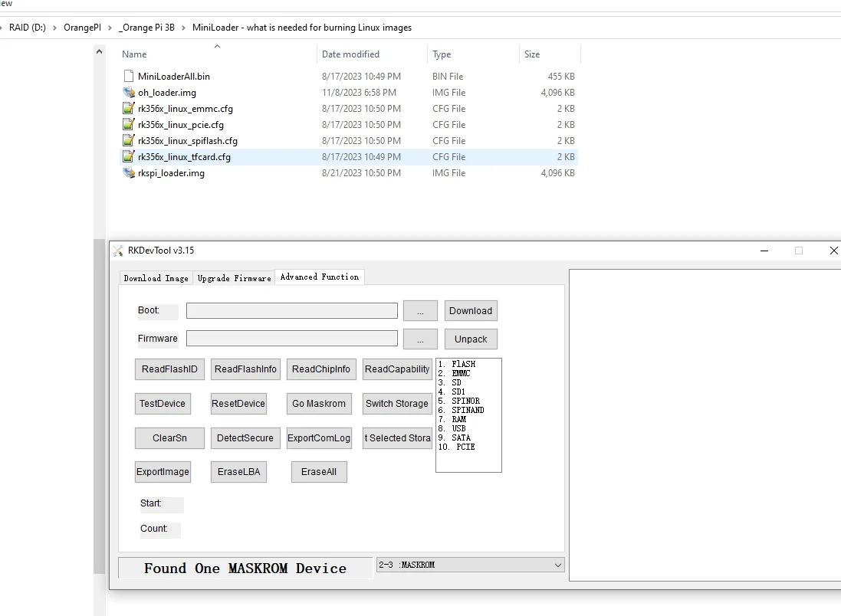This screenshot has width=841, height=616.
Task: Select USB in the storage list
Action: (452, 428)
